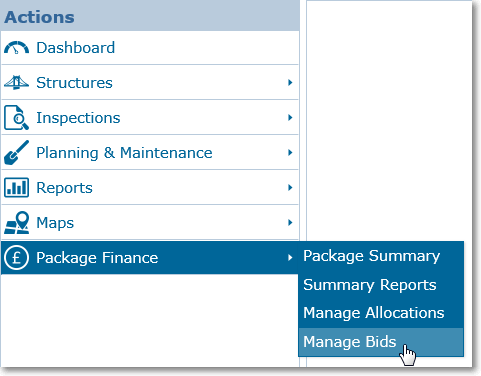
Task: Expand the Reports submenu arrow
Action: (x=290, y=188)
